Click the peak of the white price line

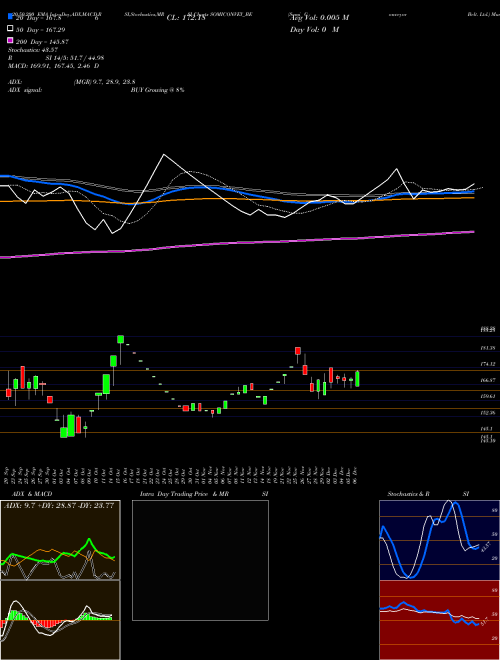pos(163,155)
